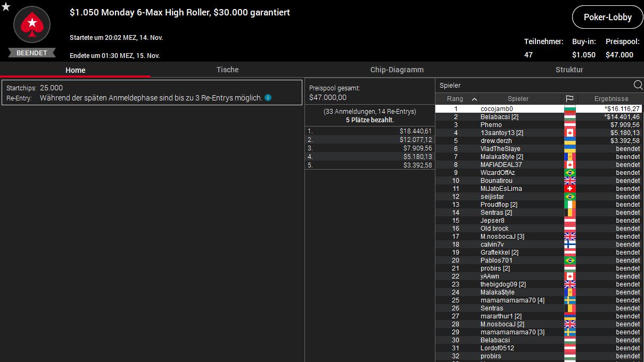
Task: Open the Poker-Lobby button
Action: (607, 17)
